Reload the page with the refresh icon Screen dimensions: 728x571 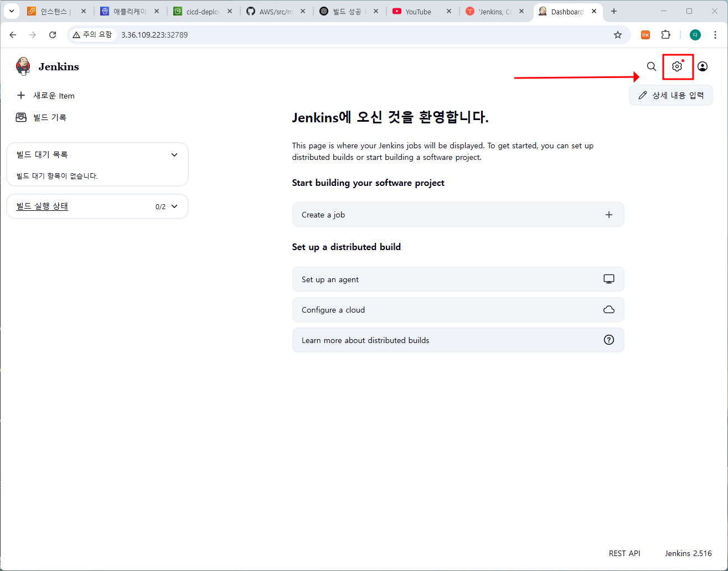point(53,35)
